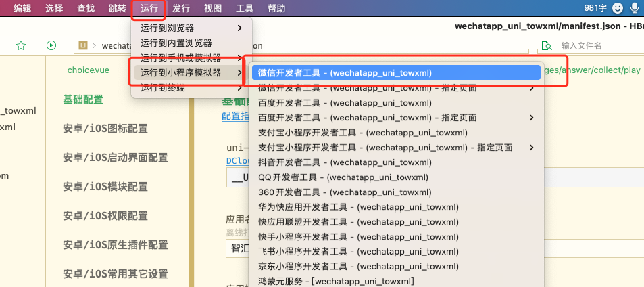Open 安卓/iOS原生插件配置 section

point(116,244)
